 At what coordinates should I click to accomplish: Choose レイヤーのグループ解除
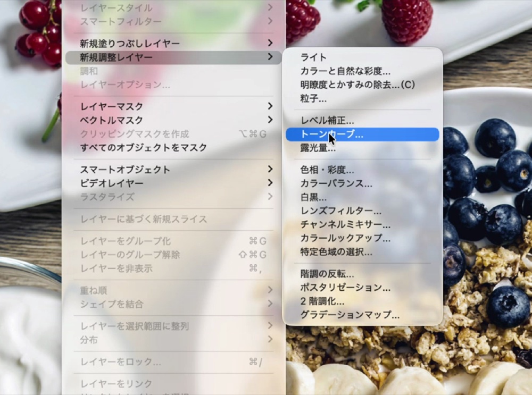point(173,255)
